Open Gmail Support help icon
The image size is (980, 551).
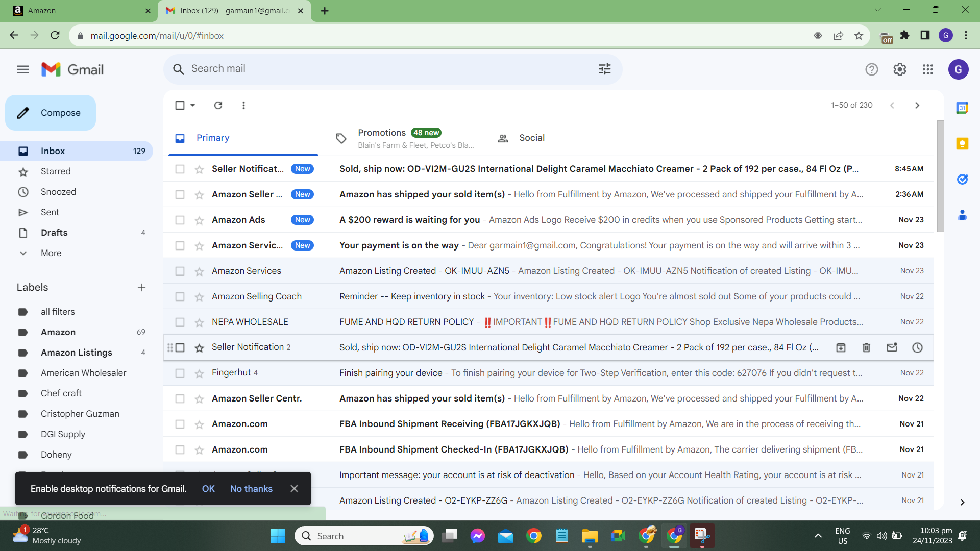(x=872, y=69)
